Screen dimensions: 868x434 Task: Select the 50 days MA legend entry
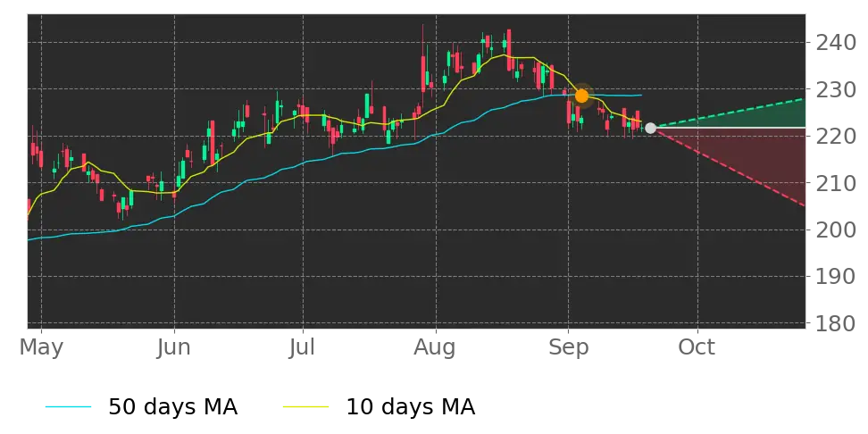[142, 407]
